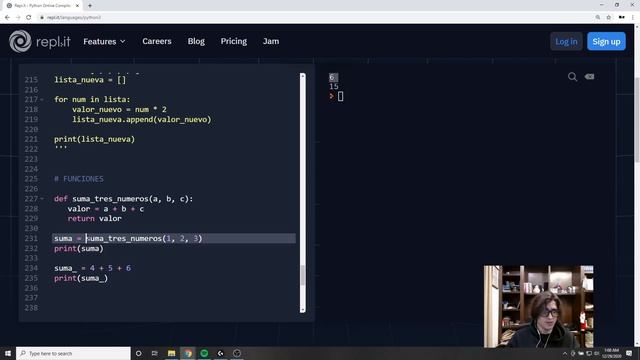This screenshot has height=360, width=640.
Task: Click the editor vertical scrollbar thumb
Action: tap(302, 275)
